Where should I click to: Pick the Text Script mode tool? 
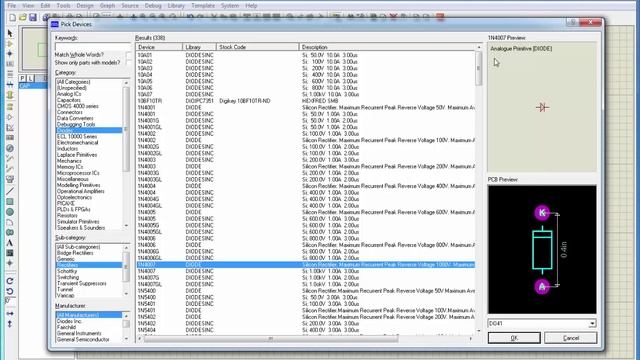click(10, 74)
